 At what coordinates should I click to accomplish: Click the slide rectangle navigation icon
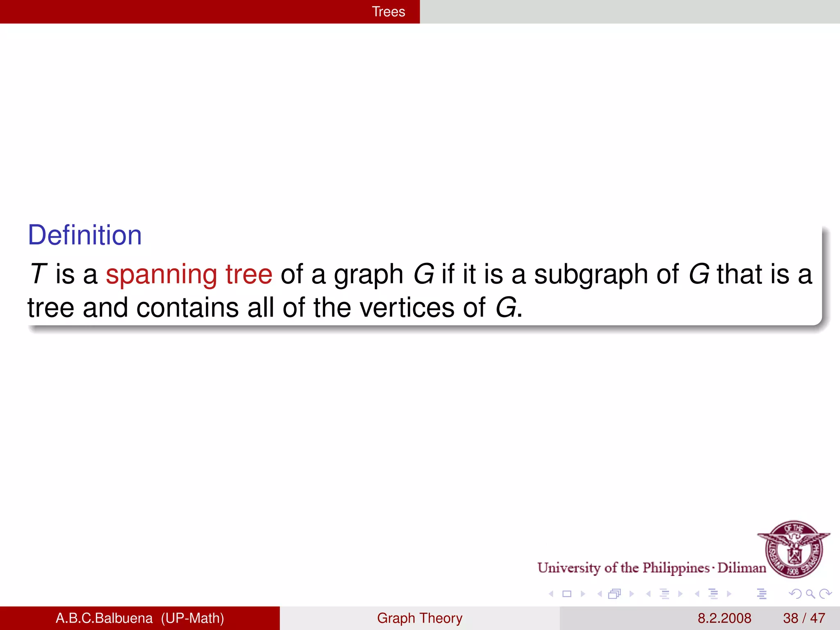567,593
